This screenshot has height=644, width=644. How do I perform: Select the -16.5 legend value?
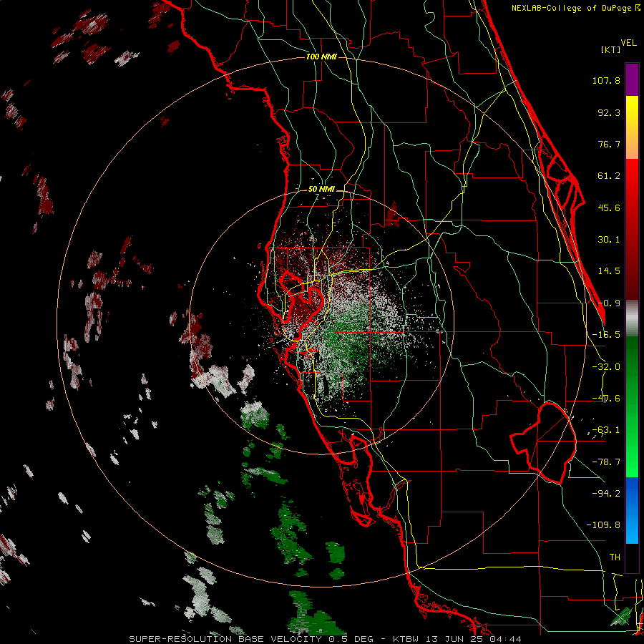(x=606, y=335)
